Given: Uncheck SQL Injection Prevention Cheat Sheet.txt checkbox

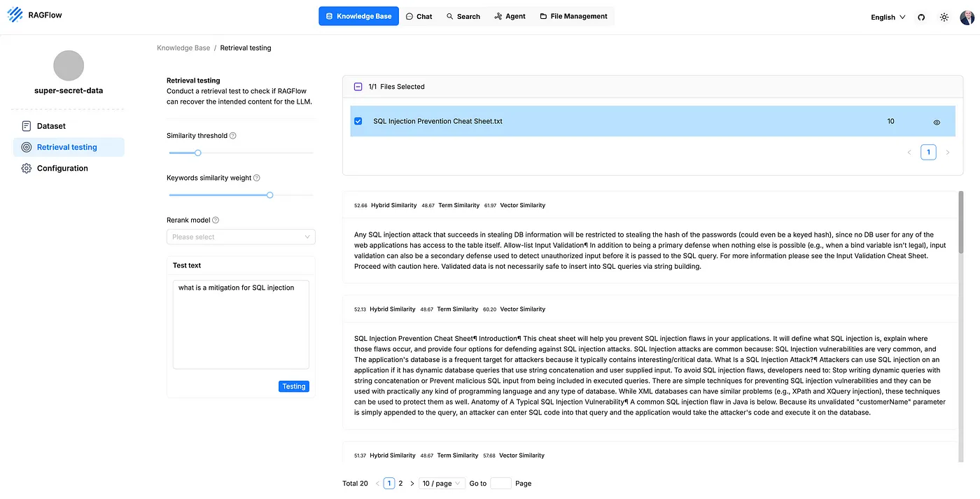Looking at the screenshot, I should (358, 121).
